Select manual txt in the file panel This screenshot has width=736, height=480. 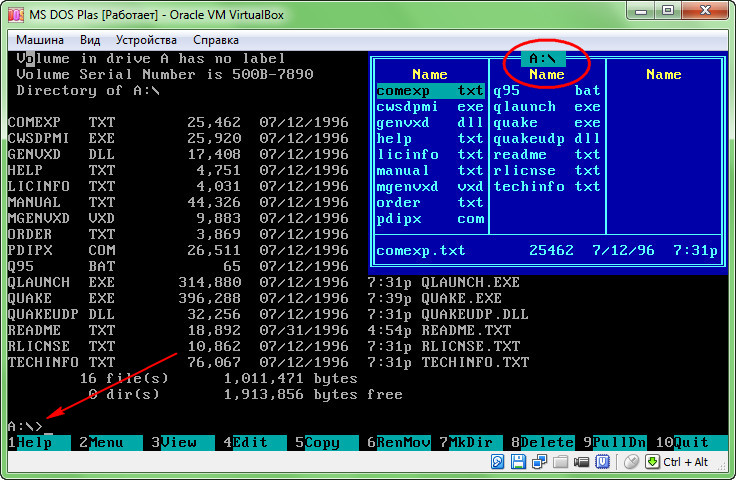pyautogui.click(x=430, y=170)
